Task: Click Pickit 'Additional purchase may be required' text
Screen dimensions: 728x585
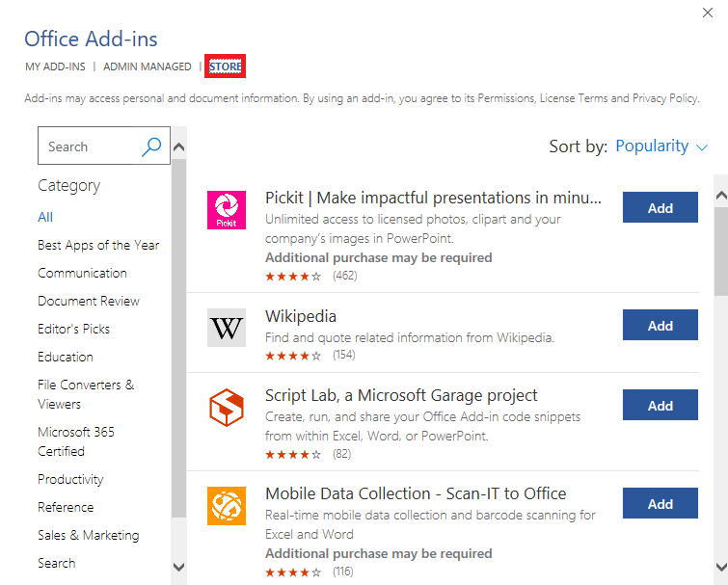Action: tap(378, 258)
